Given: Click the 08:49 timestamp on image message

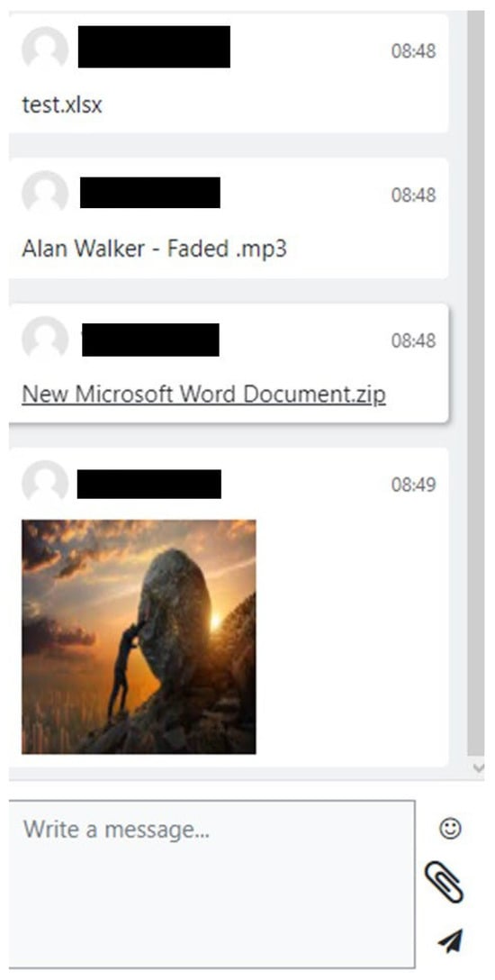Looking at the screenshot, I should tap(413, 485).
